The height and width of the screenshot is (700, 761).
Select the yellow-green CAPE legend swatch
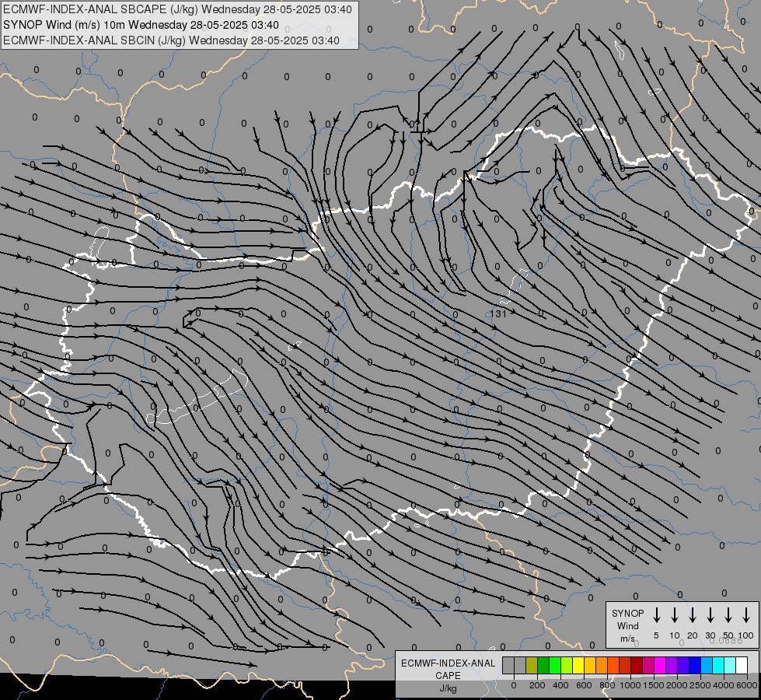pyautogui.click(x=567, y=666)
